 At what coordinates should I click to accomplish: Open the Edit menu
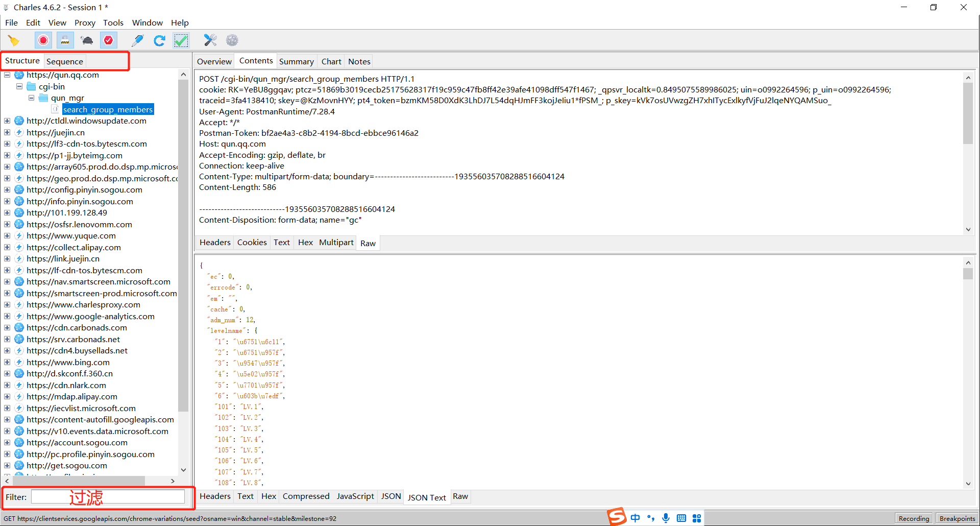point(33,22)
